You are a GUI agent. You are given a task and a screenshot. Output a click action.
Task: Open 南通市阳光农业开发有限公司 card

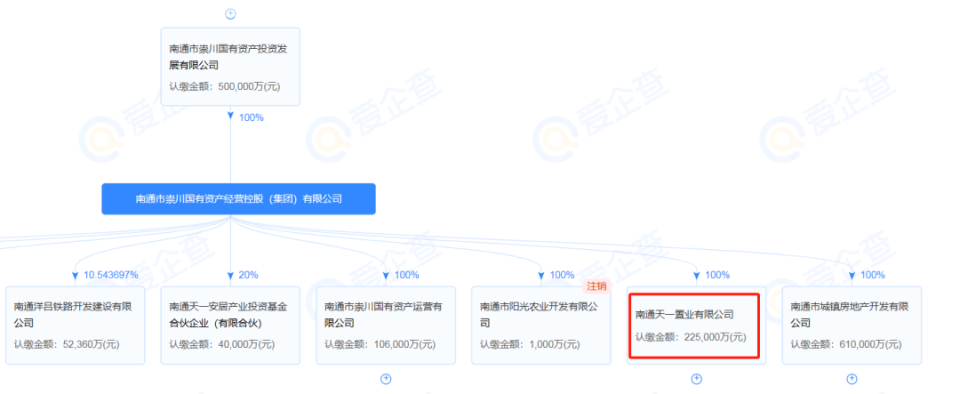(x=541, y=325)
